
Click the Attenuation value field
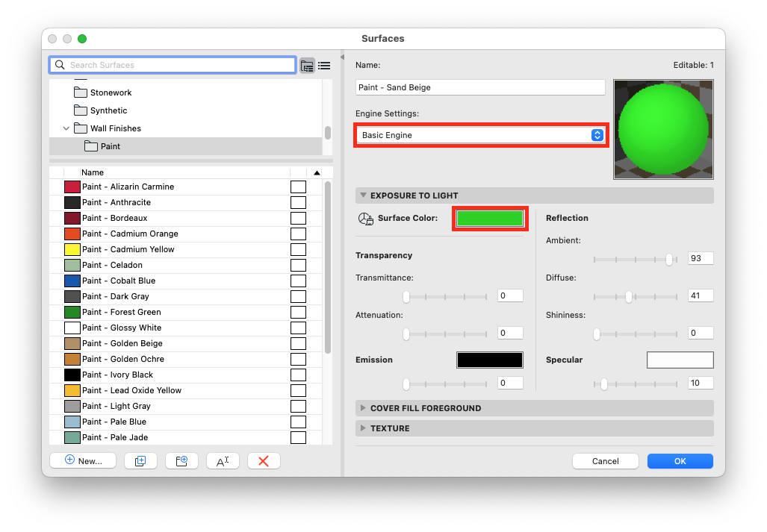click(510, 334)
